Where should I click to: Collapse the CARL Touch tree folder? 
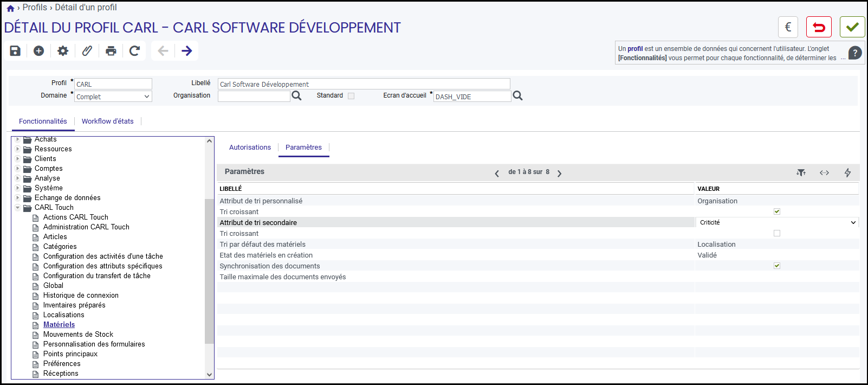[x=17, y=208]
